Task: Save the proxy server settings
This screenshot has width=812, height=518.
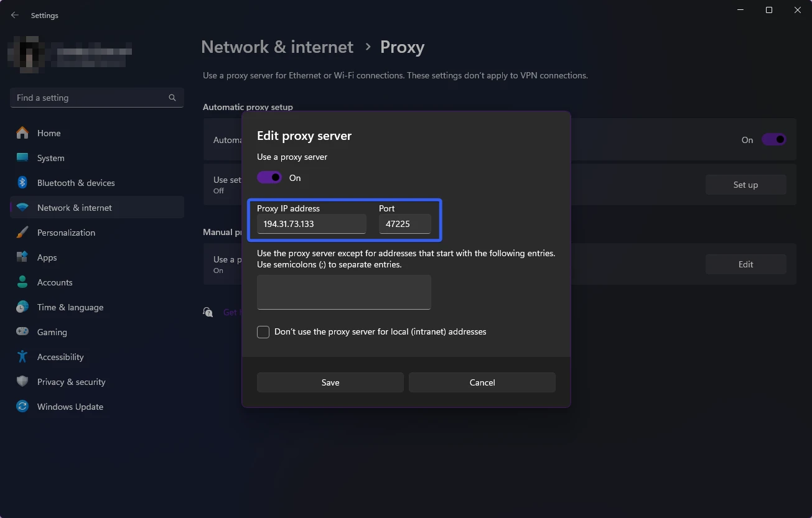Action: tap(330, 382)
